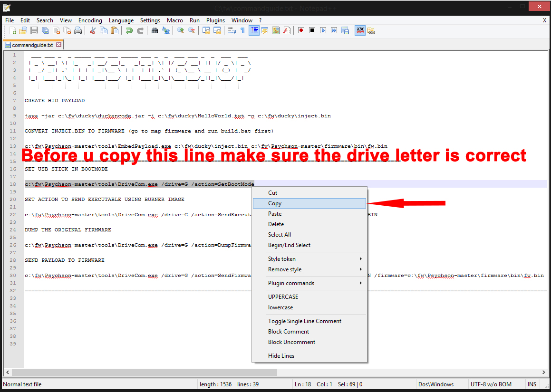Select the commandguide.txt tab
The height and width of the screenshot is (392, 551).
click(33, 45)
